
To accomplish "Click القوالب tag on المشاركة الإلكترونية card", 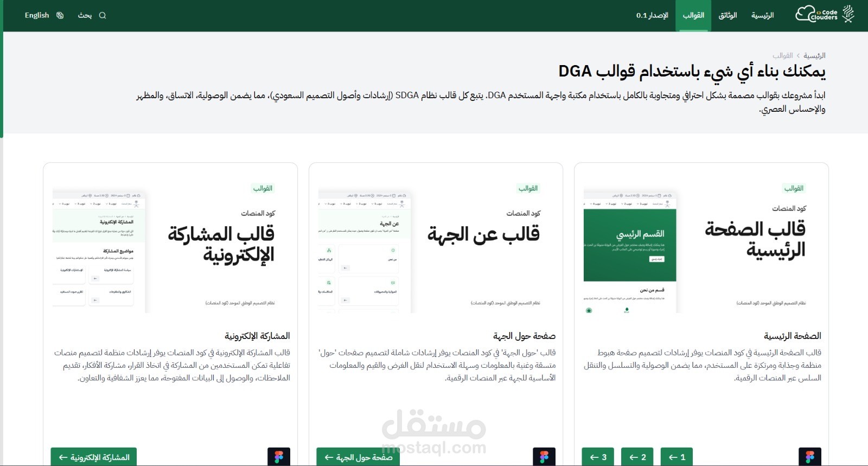I will pos(263,188).
